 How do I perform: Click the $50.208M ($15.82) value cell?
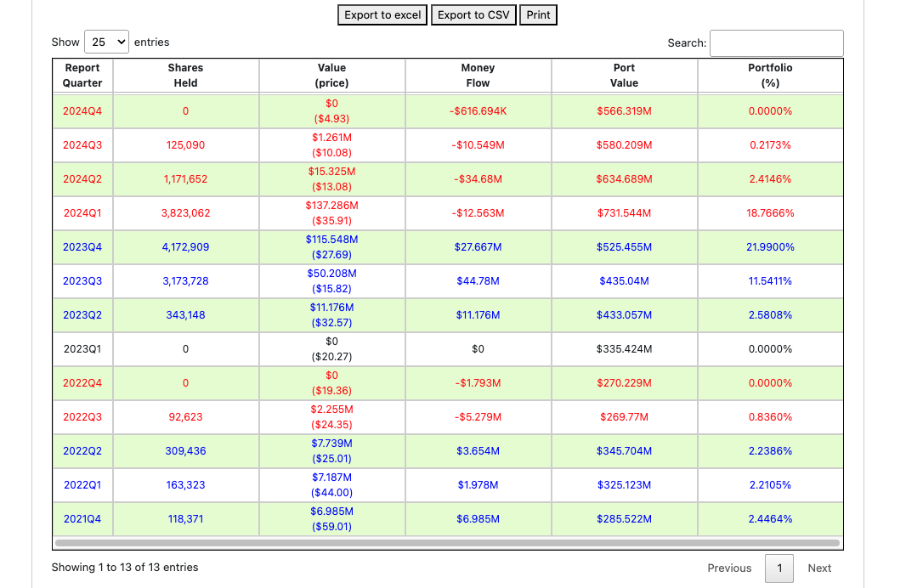point(331,281)
